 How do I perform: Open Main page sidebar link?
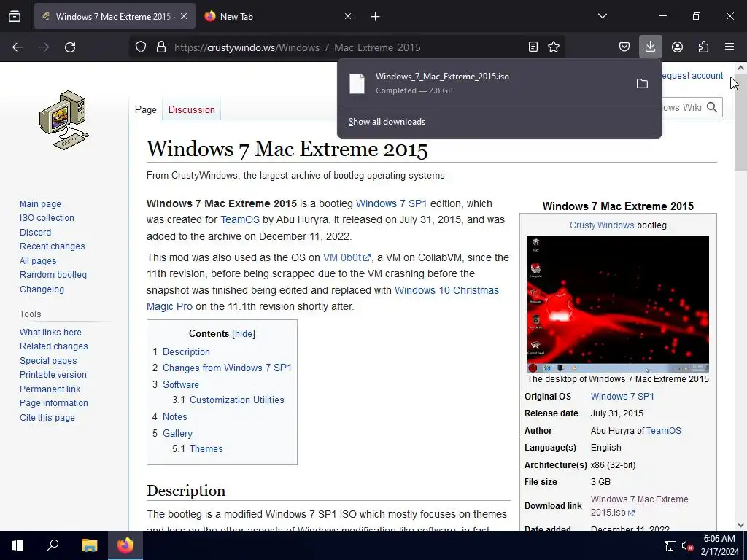[41, 204]
